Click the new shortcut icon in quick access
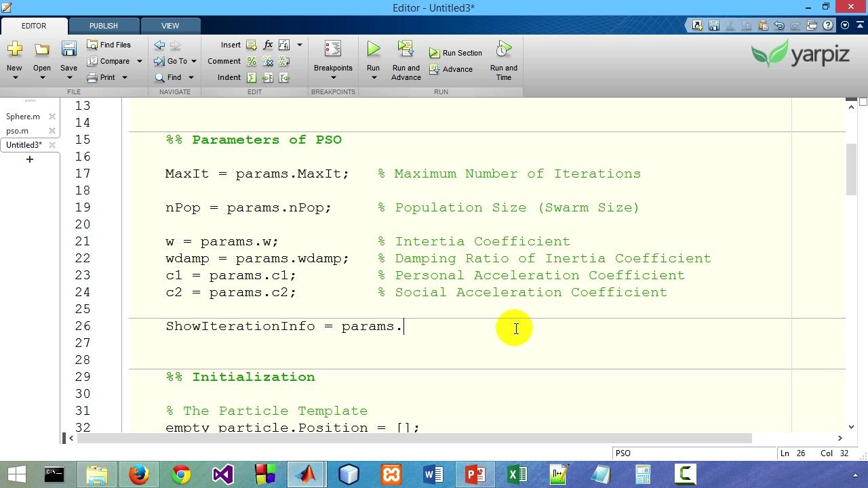This screenshot has width=868, height=488. click(697, 26)
